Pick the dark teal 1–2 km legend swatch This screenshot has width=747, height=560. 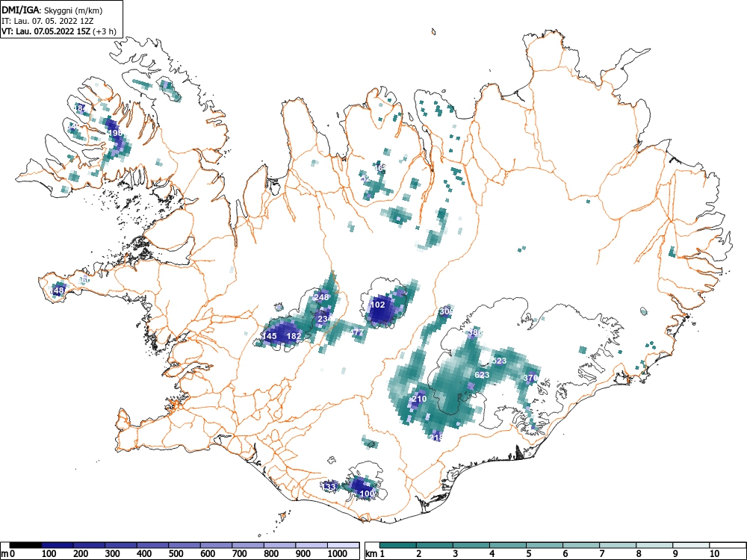click(398, 545)
